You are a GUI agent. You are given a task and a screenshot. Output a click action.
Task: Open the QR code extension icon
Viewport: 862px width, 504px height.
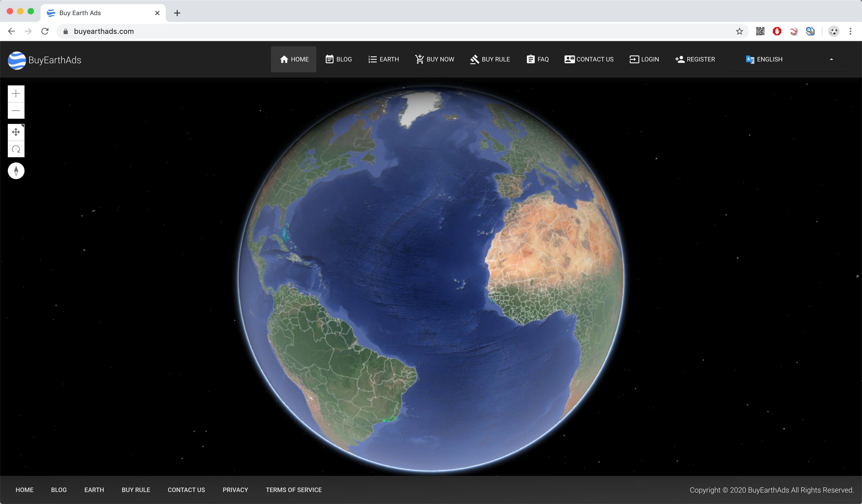pyautogui.click(x=760, y=32)
